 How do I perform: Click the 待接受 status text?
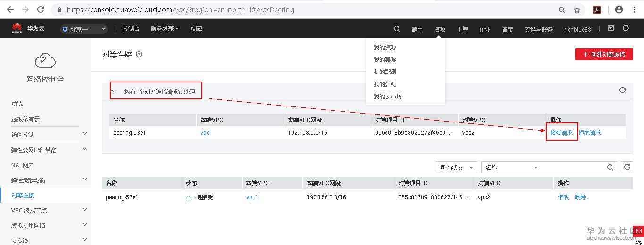(204, 197)
